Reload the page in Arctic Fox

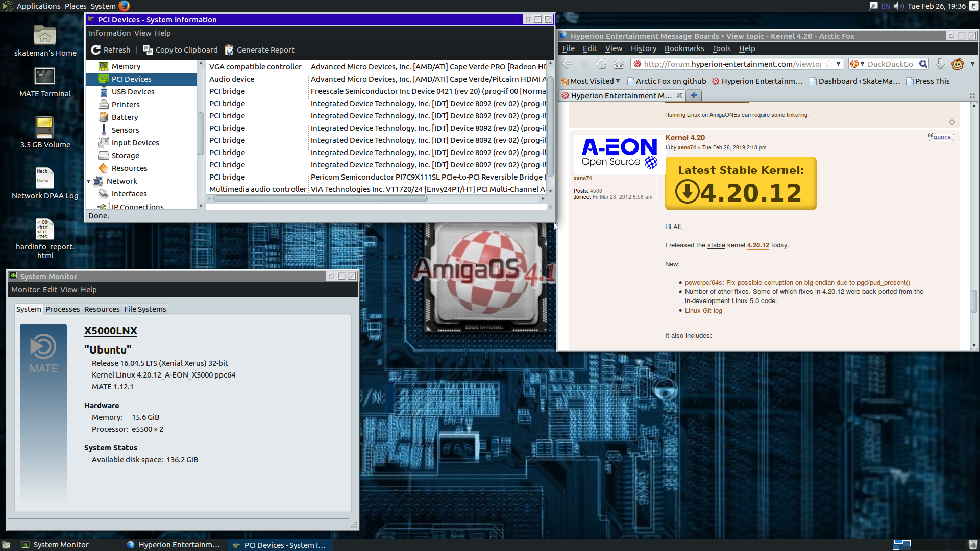pos(602,64)
